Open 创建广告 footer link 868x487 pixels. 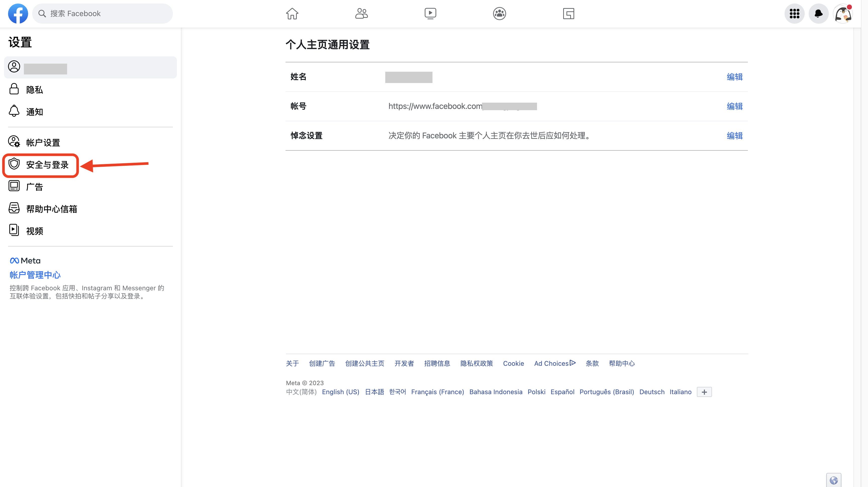[322, 363]
